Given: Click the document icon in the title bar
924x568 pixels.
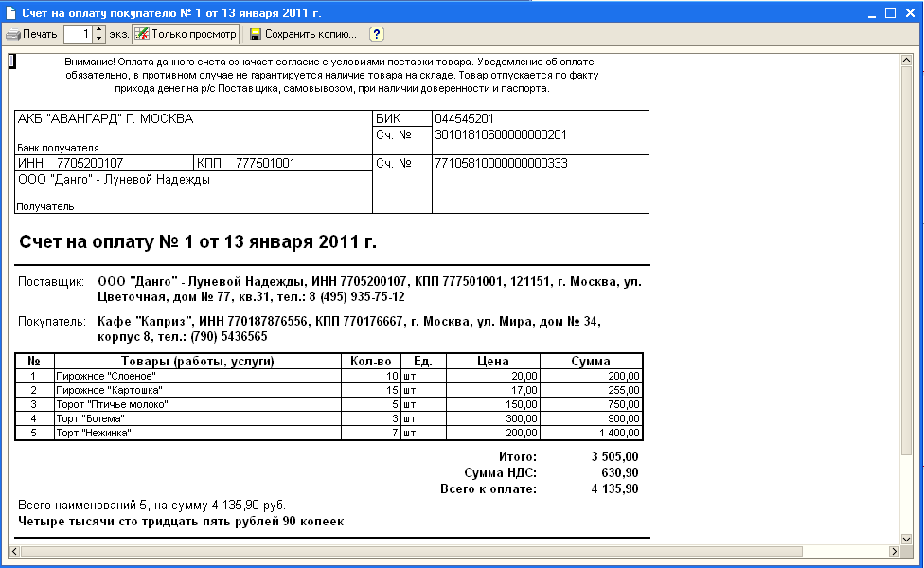Looking at the screenshot, I should coord(11,12).
